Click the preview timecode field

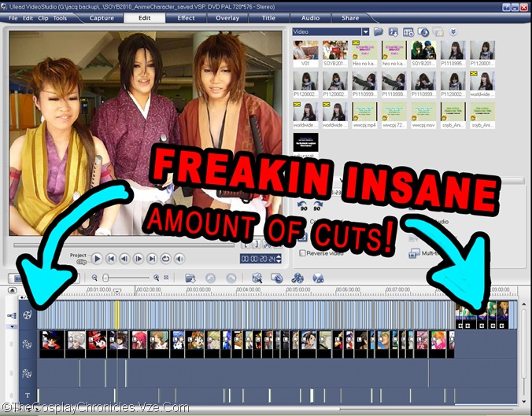[260, 258]
